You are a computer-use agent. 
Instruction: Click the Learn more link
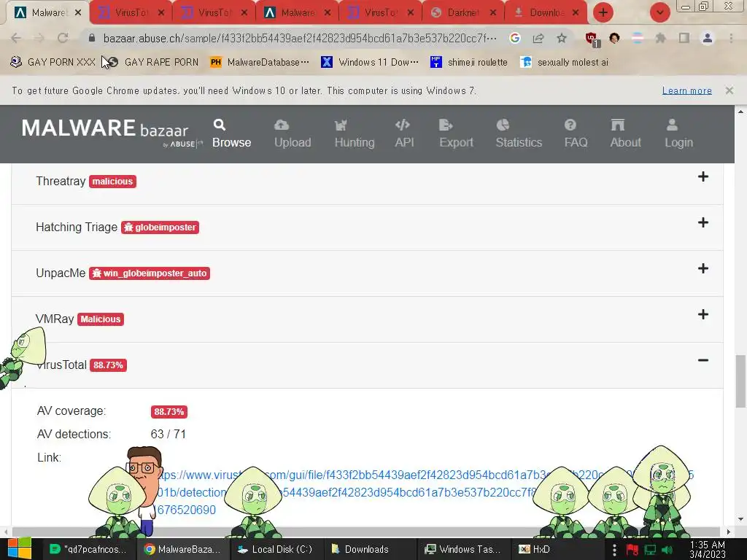[686, 90]
